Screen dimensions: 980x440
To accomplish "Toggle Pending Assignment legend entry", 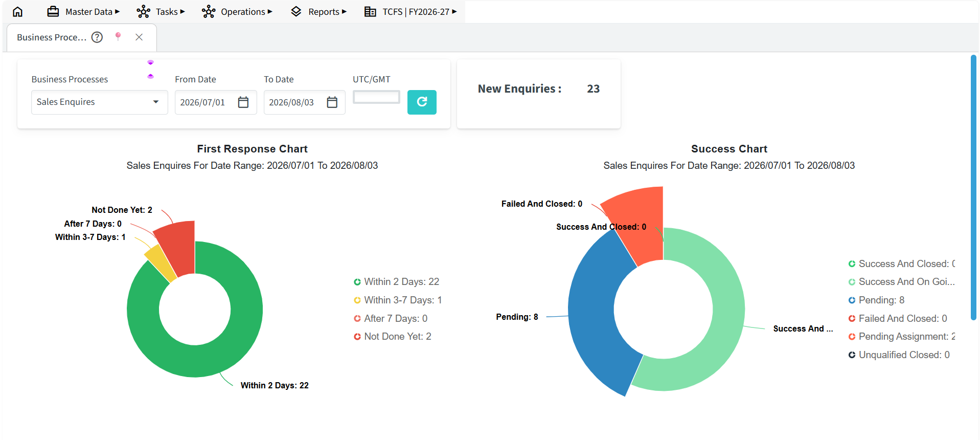I will (902, 337).
